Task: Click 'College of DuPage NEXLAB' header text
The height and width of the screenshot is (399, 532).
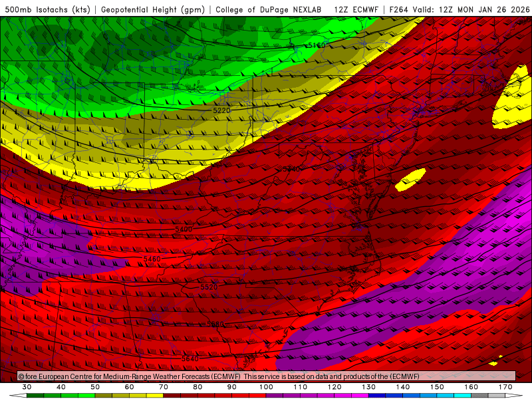Action: click(269, 10)
